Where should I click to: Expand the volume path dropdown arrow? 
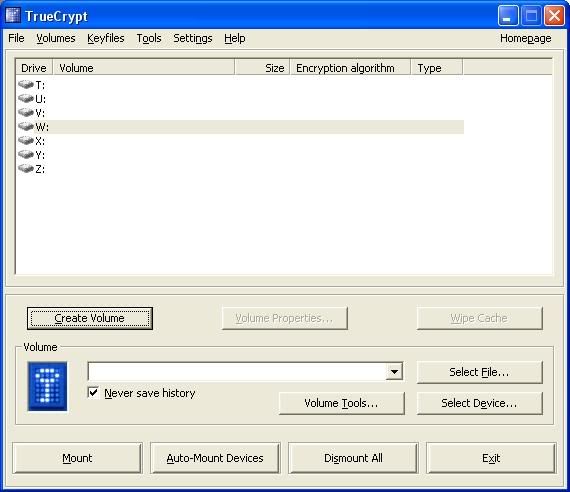coord(394,371)
